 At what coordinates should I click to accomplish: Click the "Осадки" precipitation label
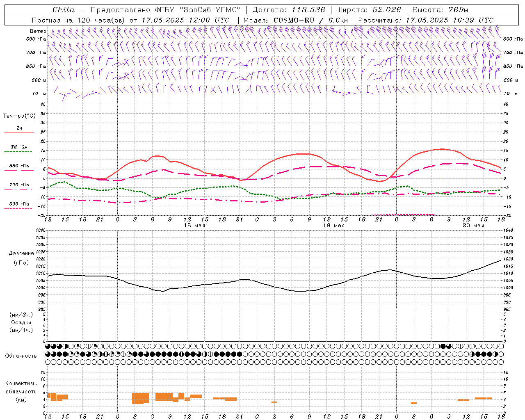point(21,322)
